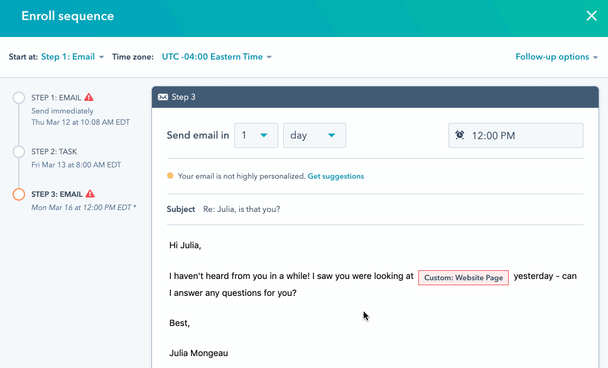The height and width of the screenshot is (368, 608).
Task: Click the envelope icon in Step 3 header
Action: [163, 97]
